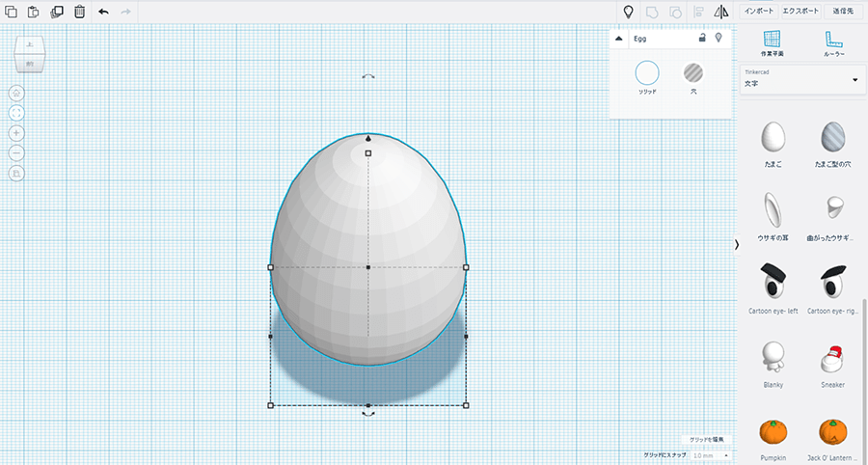868x465 pixels.
Task: Select the ルーラー ruler tool
Action: [x=833, y=43]
